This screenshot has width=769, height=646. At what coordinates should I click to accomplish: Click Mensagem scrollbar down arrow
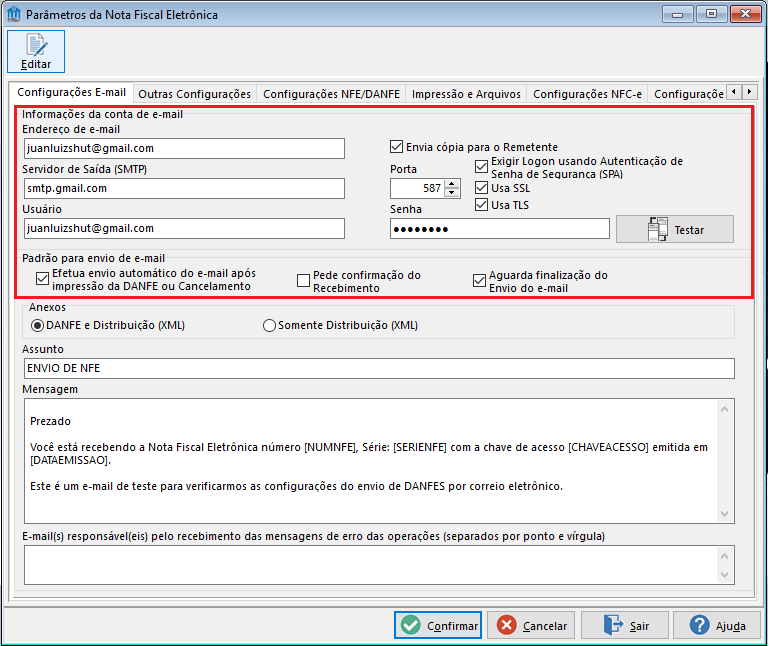(x=725, y=514)
